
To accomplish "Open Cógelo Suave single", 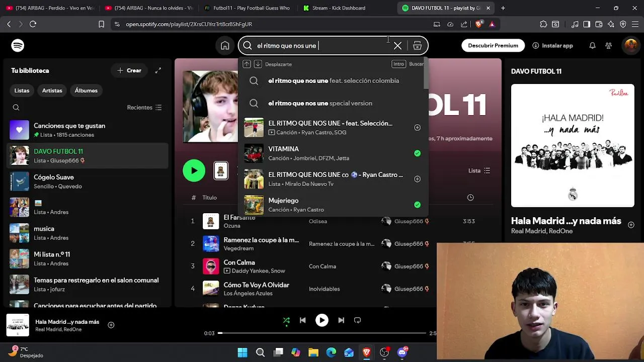I will point(89,181).
